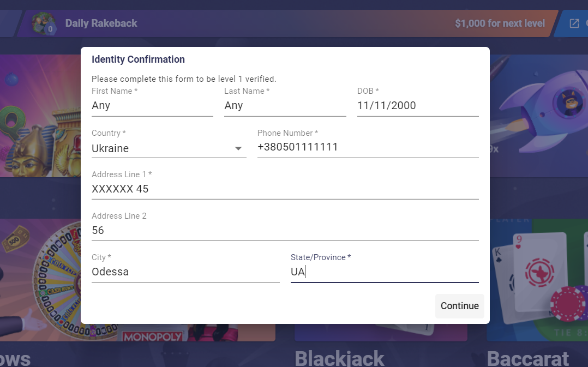Click the external link icon in top banner
The height and width of the screenshot is (367, 588).
(x=574, y=23)
